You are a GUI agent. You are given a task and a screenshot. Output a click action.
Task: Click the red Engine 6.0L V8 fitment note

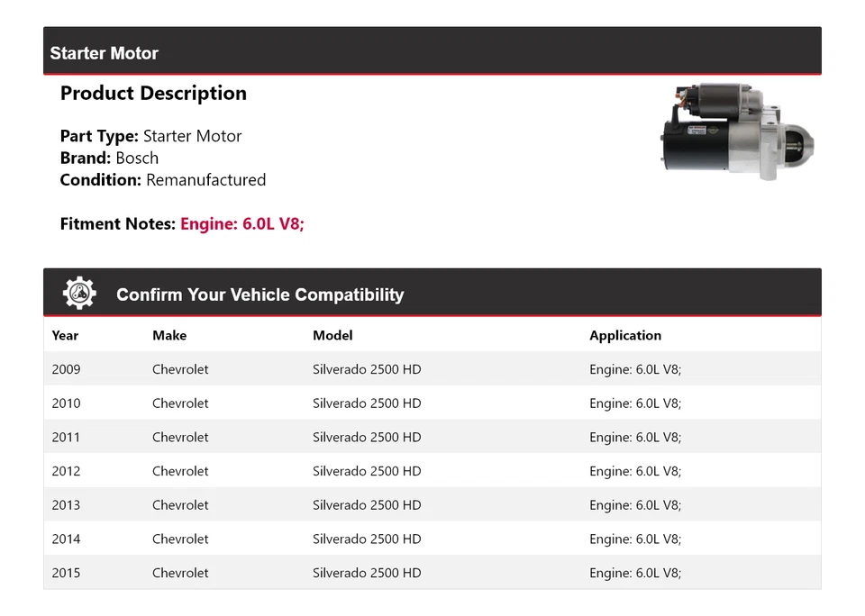pos(241,223)
